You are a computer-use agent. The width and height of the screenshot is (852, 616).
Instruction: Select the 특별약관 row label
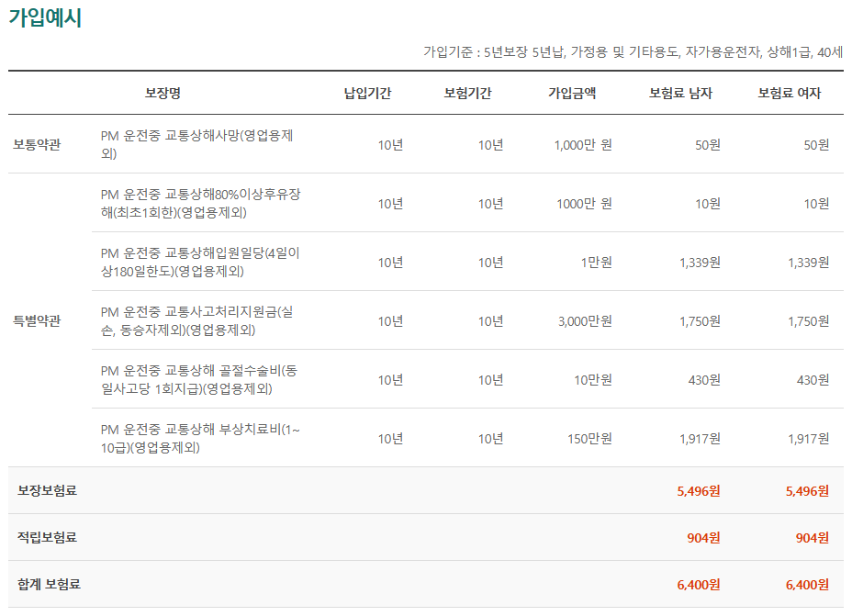[37, 321]
